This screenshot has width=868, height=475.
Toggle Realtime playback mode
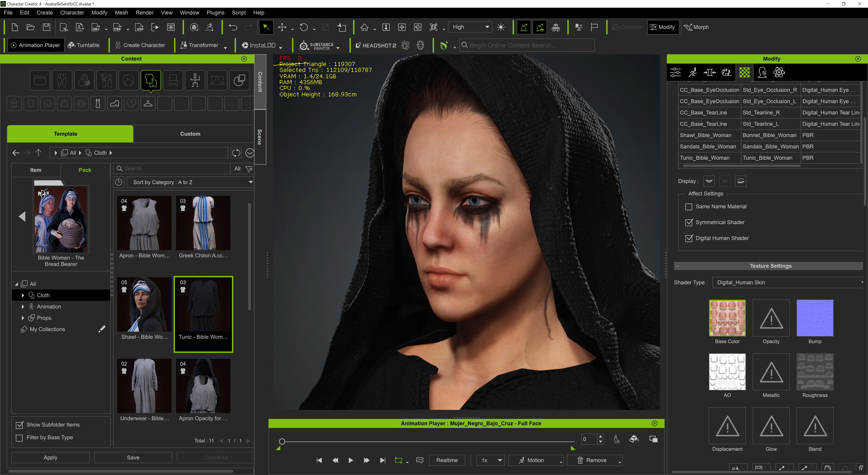click(x=447, y=461)
